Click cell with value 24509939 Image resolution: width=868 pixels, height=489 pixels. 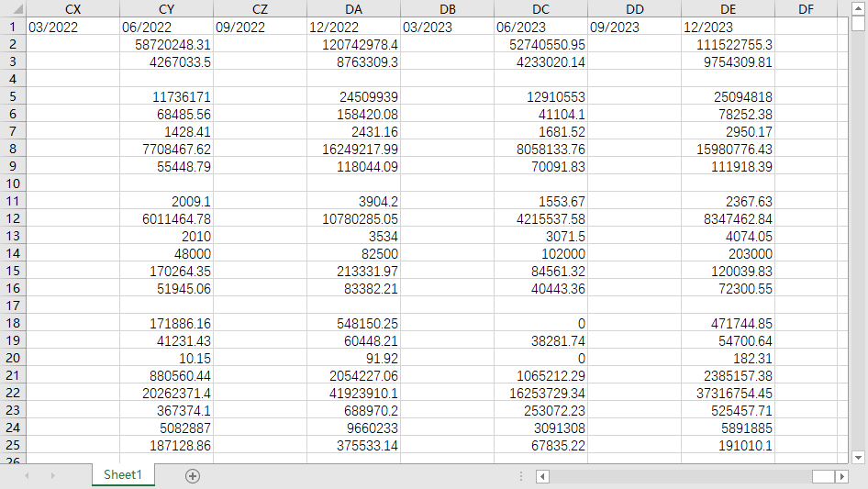pos(354,96)
